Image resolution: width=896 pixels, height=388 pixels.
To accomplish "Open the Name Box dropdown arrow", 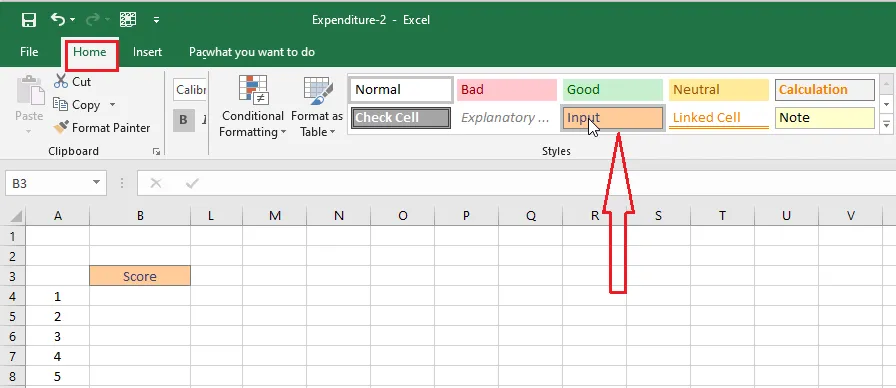I will [96, 183].
